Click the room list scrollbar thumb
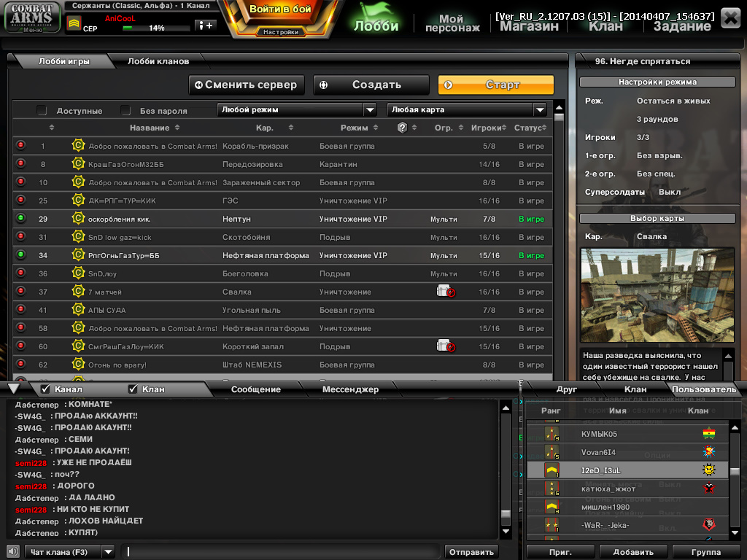This screenshot has width=747, height=560. point(560,117)
